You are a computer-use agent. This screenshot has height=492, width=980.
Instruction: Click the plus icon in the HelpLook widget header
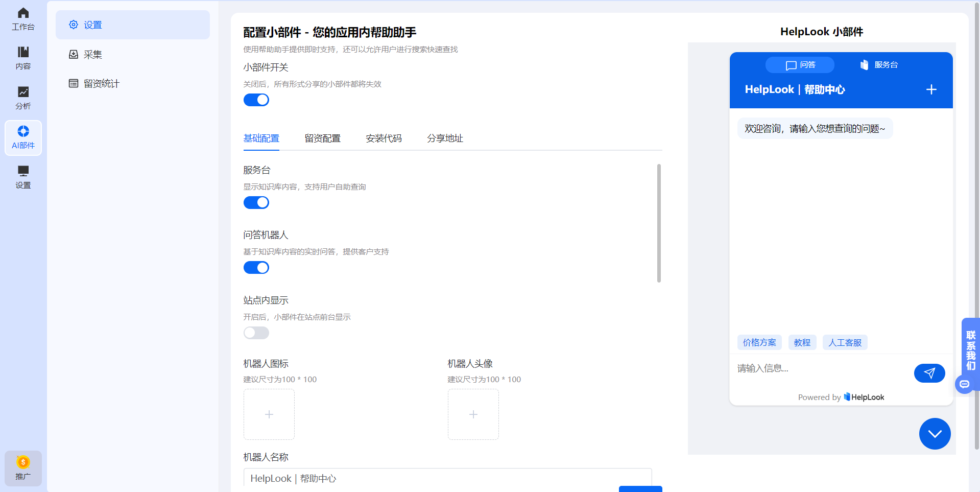point(931,89)
